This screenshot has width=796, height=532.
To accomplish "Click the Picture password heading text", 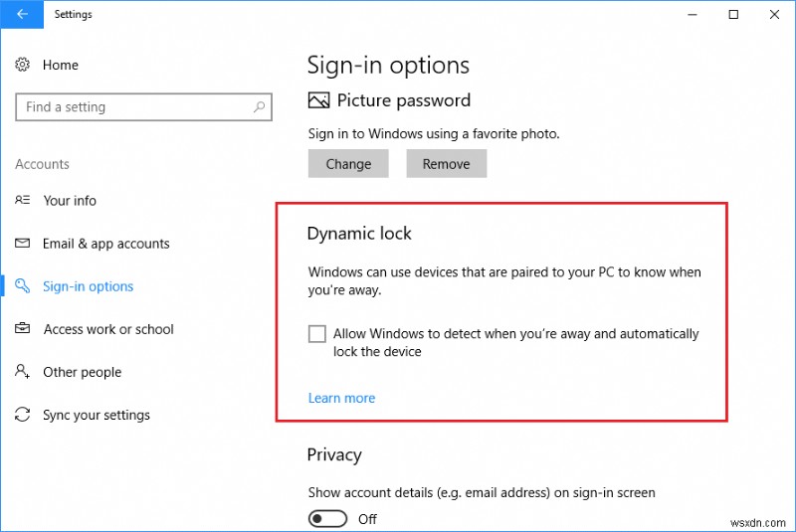I will click(404, 100).
